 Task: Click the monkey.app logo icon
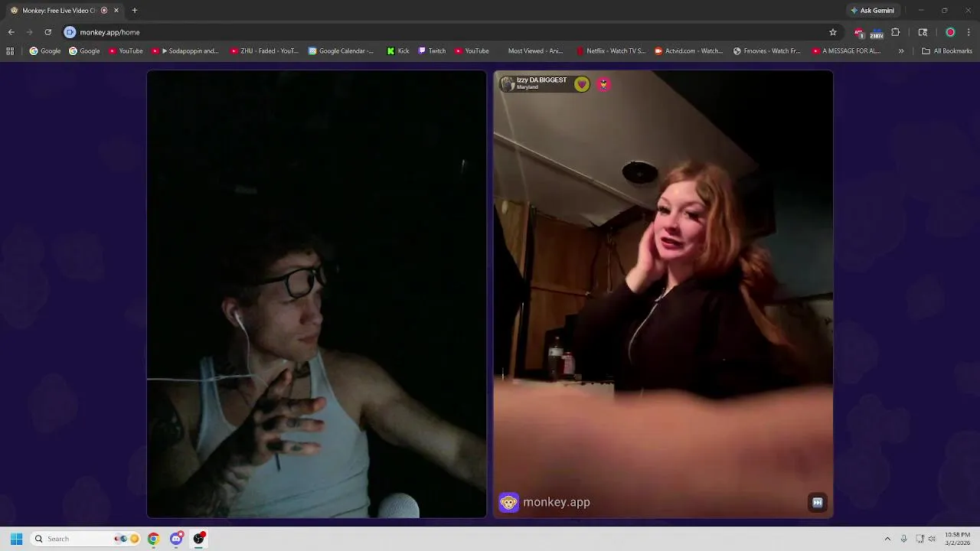(508, 502)
